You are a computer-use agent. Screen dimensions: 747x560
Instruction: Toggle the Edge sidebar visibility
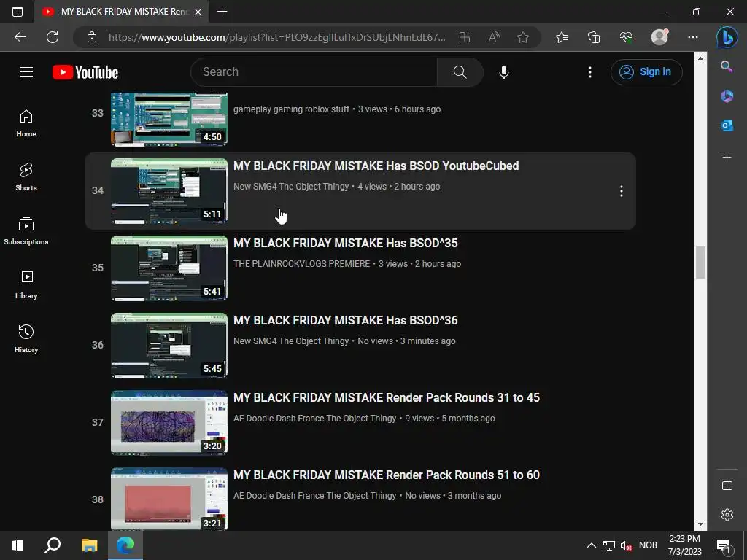[x=727, y=485]
